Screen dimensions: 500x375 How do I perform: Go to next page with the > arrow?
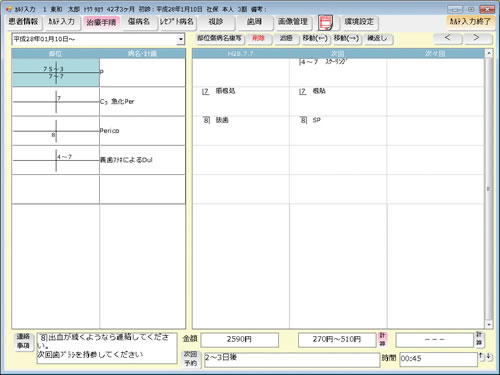coord(477,38)
